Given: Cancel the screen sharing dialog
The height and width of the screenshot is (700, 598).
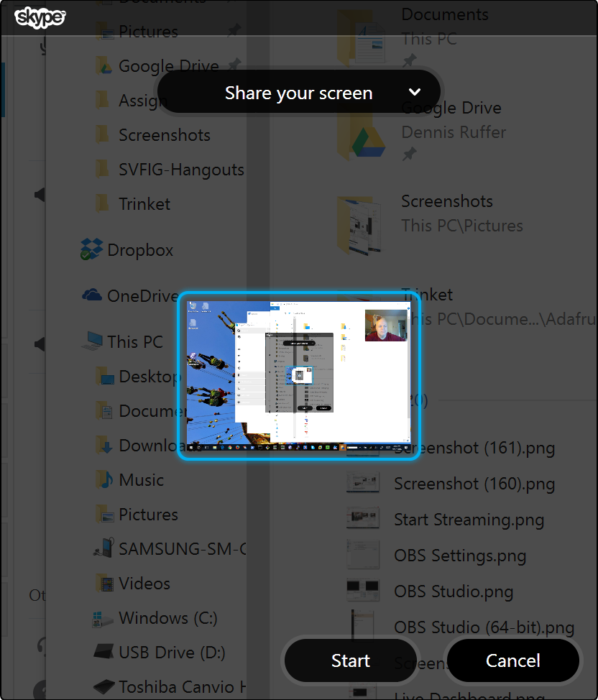Looking at the screenshot, I should 512,660.
